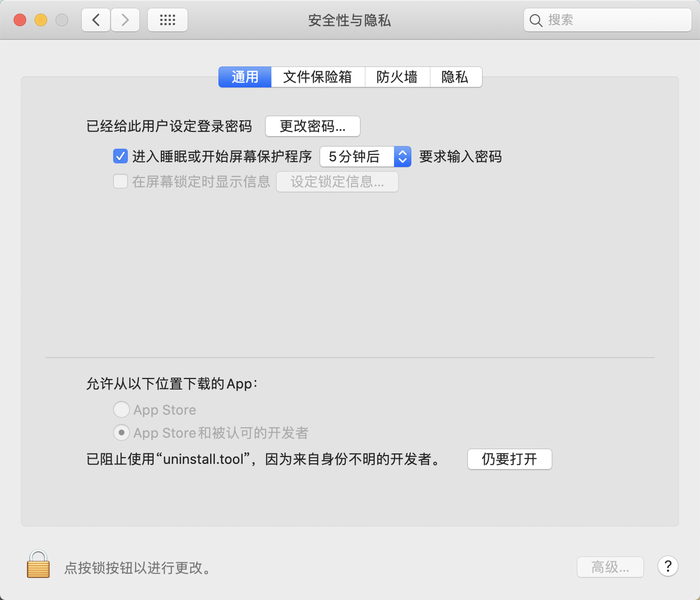The height and width of the screenshot is (600, 700).
Task: Close the window with the red button
Action: pos(20,20)
